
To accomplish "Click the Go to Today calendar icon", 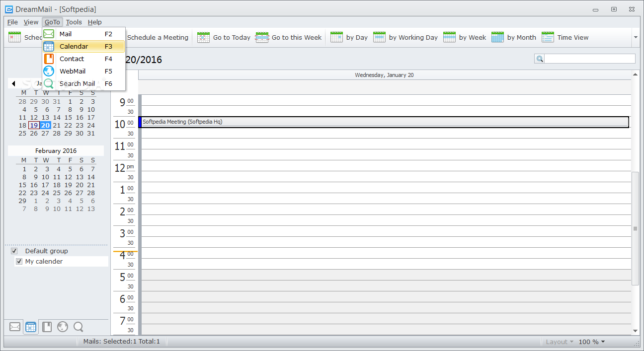I will click(x=203, y=37).
